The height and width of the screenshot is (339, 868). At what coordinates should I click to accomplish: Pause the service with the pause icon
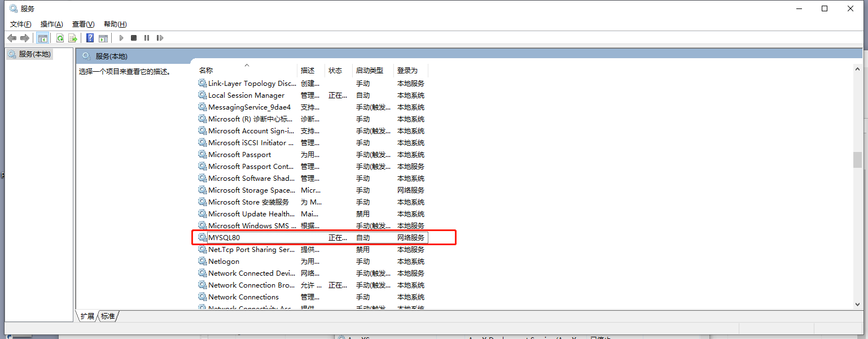pos(147,37)
